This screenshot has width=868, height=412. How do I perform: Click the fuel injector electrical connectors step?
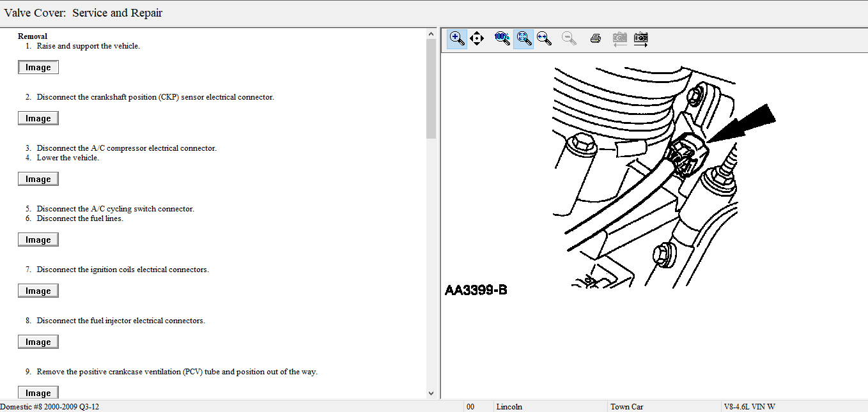pos(121,321)
